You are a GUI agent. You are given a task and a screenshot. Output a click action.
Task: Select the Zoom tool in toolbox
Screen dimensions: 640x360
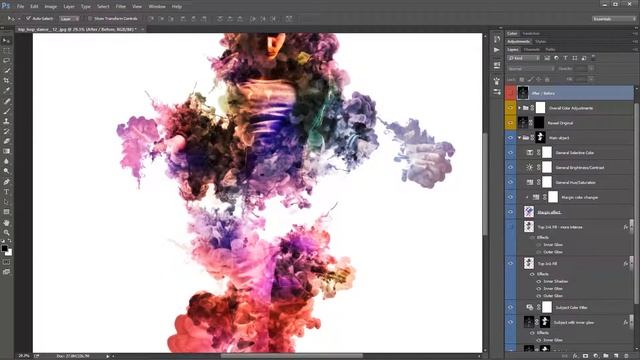[6, 233]
